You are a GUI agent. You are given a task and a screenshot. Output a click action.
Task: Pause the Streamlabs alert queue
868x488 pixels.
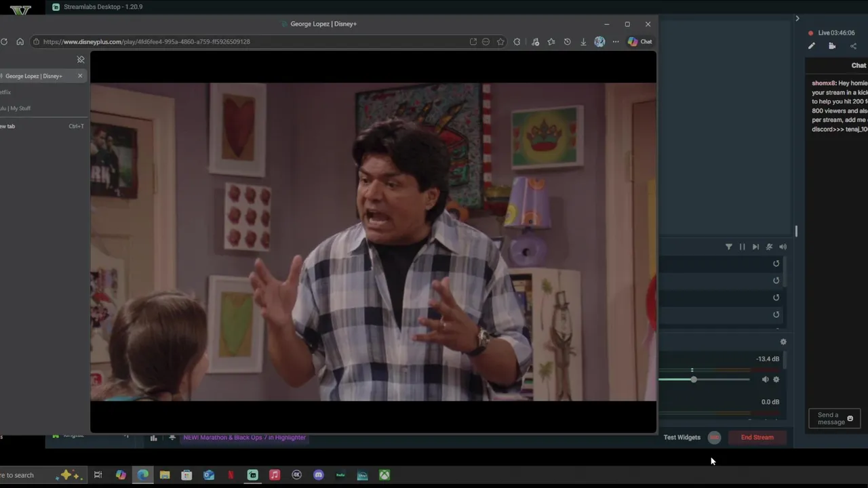(x=742, y=247)
